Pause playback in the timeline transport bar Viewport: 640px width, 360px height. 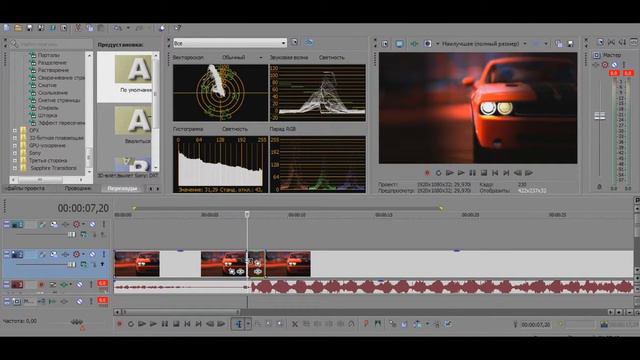[164, 324]
